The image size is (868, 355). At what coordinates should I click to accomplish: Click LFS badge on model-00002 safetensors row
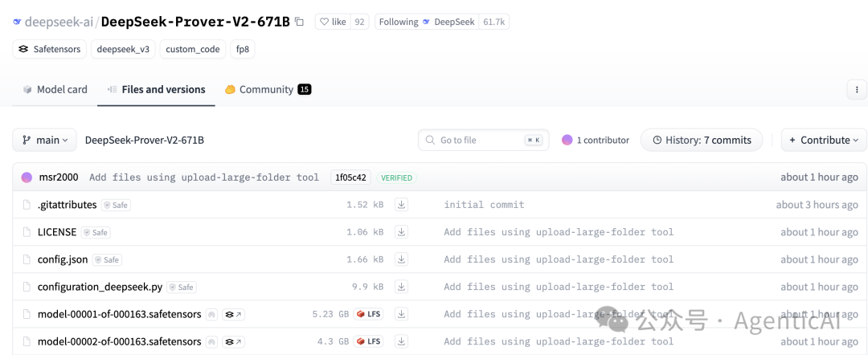(x=368, y=341)
